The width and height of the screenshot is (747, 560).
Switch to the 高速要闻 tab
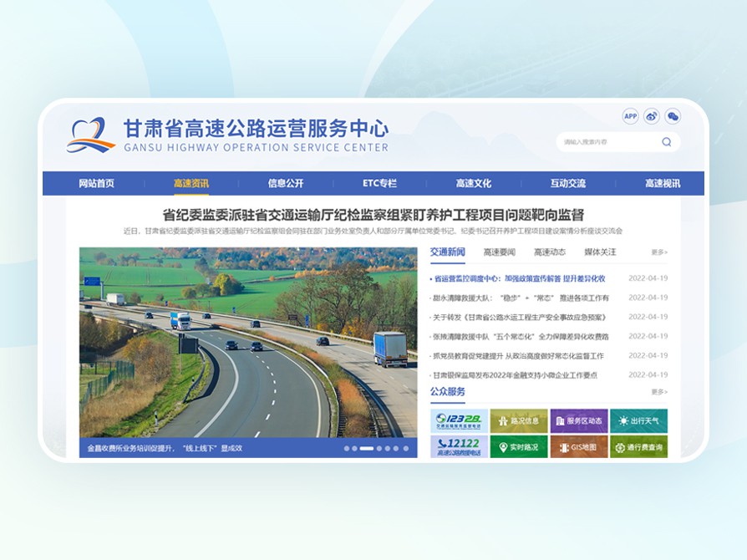click(500, 252)
